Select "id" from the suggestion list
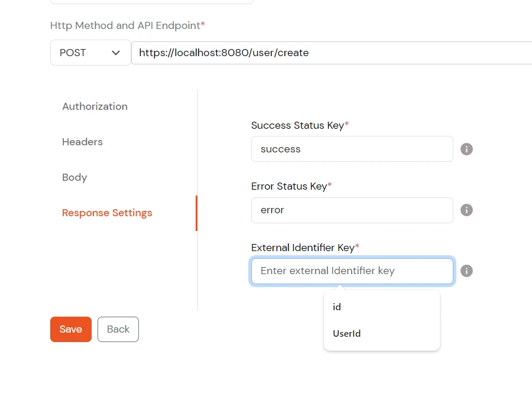The image size is (532, 410). [x=336, y=307]
